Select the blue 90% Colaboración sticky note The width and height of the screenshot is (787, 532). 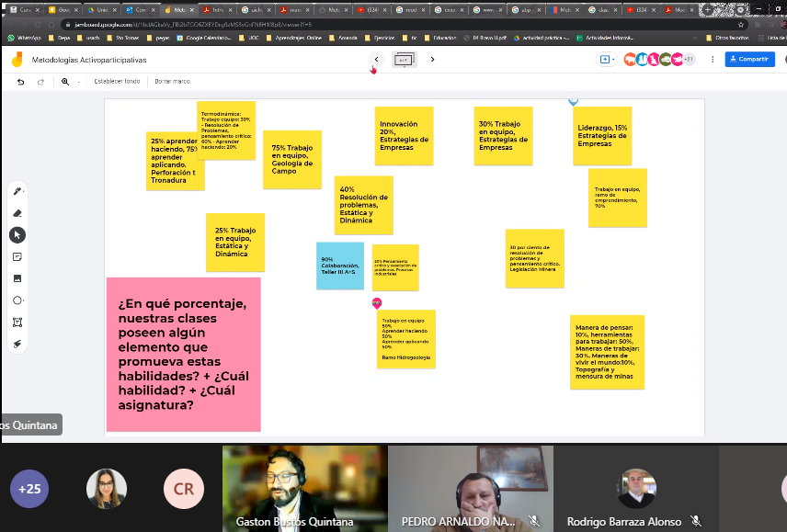click(340, 266)
